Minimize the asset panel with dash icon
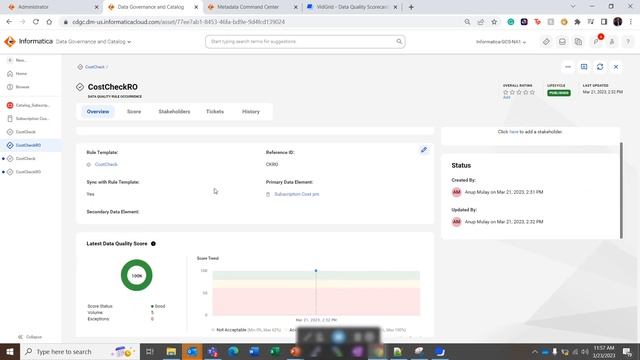Image resolution: width=640 pixels, height=360 pixels. (x=568, y=67)
